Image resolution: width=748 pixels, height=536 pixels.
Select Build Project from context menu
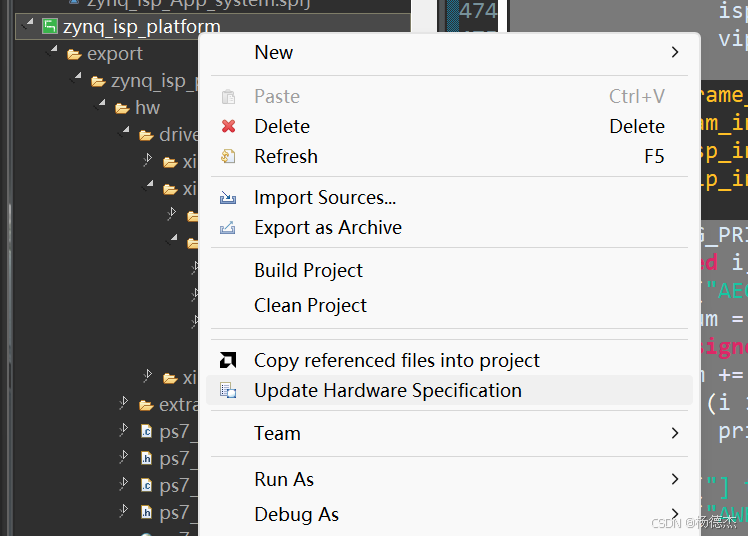click(308, 270)
